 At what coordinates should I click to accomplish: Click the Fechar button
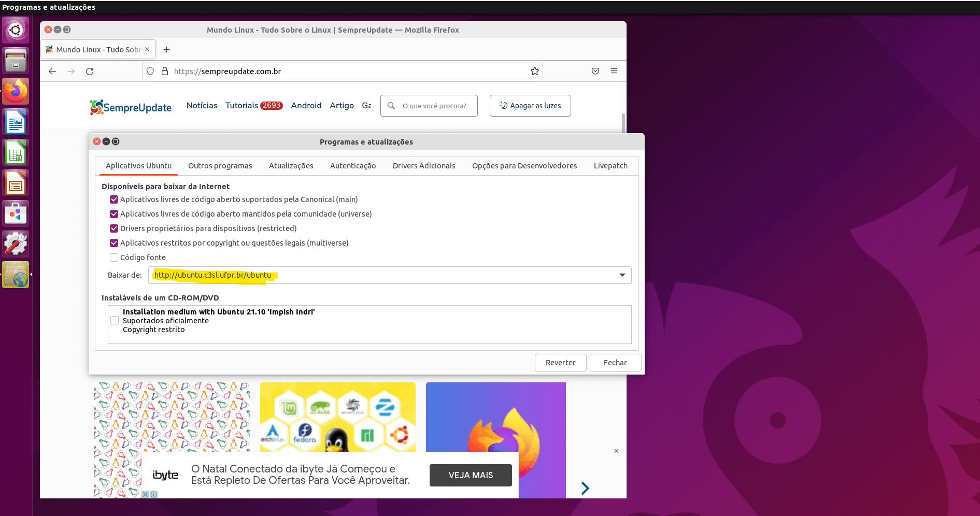[x=615, y=363]
